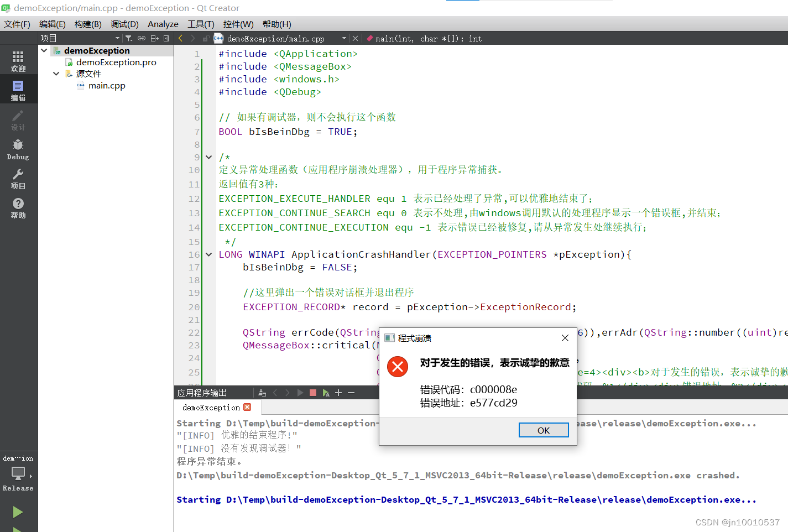Stop the running program via red square icon
This screenshot has width=788, height=532.
coord(312,393)
